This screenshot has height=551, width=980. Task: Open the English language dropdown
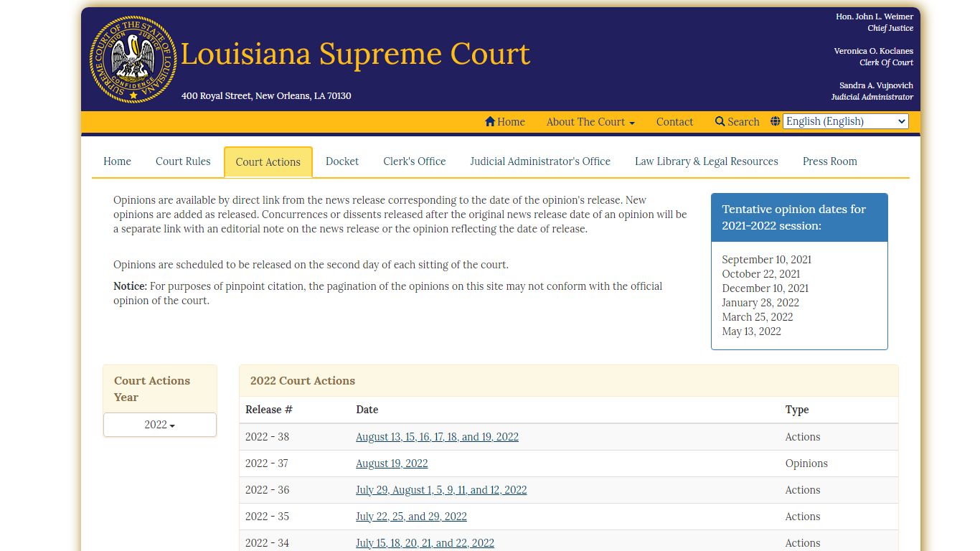point(846,121)
